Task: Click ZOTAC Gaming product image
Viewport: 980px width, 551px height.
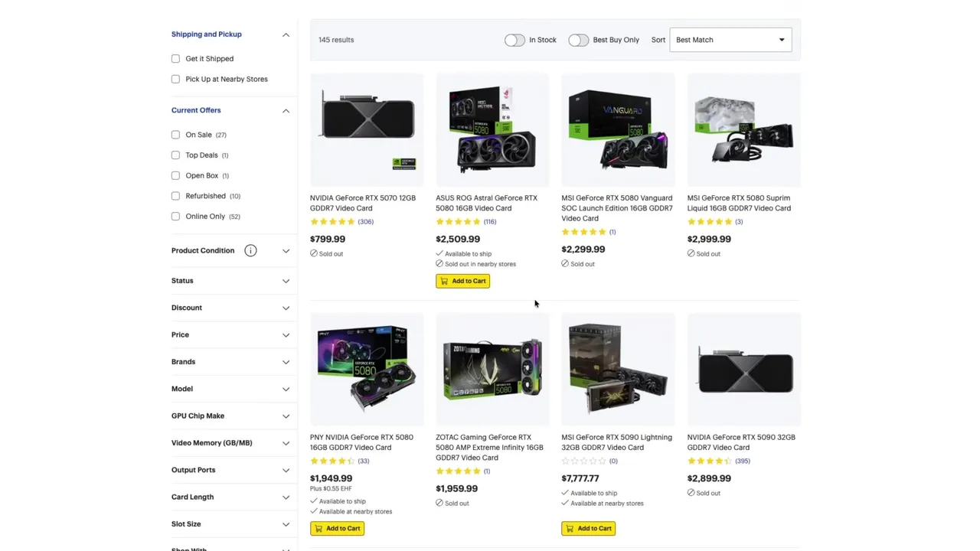Action: pyautogui.click(x=492, y=369)
